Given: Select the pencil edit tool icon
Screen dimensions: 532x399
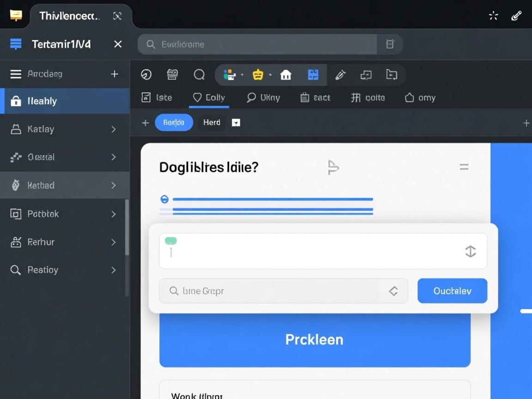Looking at the screenshot, I should click(340, 75).
